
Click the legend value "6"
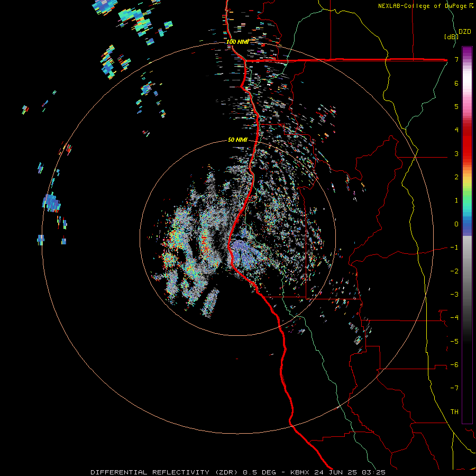pos(456,83)
